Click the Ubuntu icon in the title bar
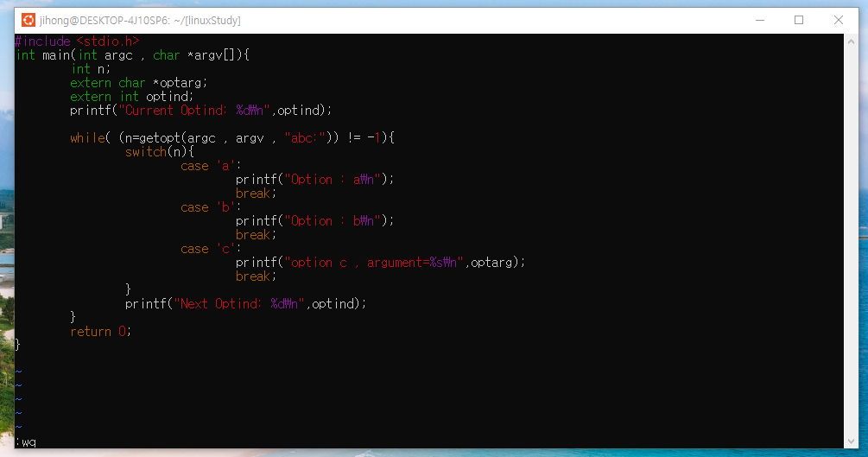 pos(29,21)
